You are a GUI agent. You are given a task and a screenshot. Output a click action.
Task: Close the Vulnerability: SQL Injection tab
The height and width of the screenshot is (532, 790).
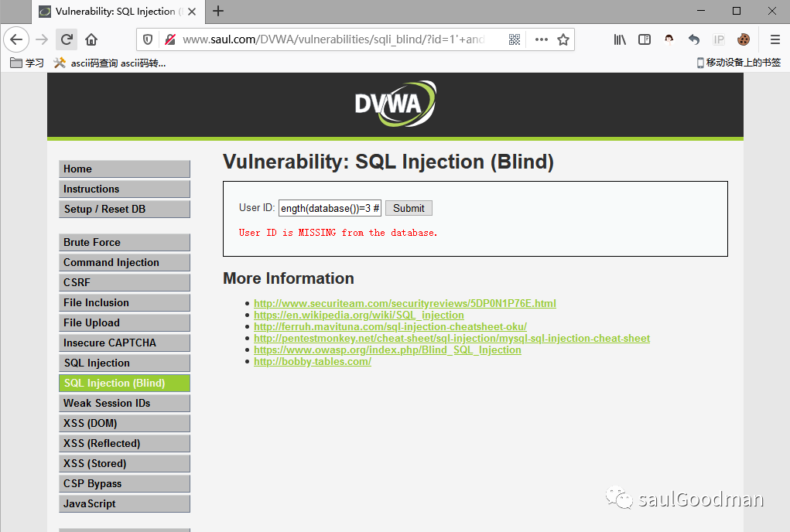tap(192, 12)
